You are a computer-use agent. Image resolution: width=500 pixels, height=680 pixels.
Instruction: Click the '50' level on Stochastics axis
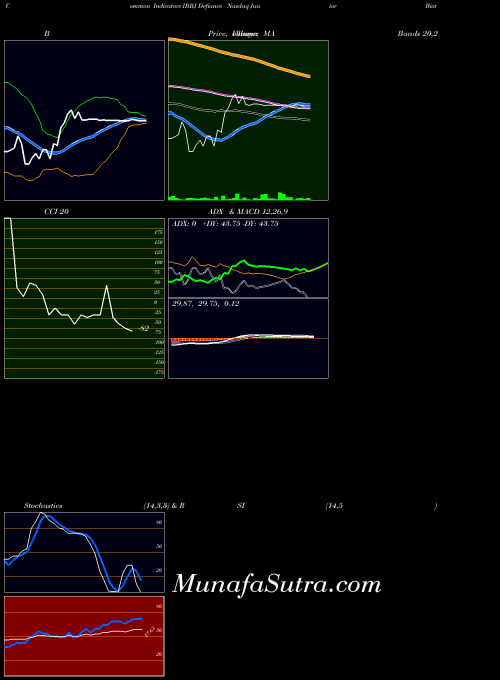point(159,546)
